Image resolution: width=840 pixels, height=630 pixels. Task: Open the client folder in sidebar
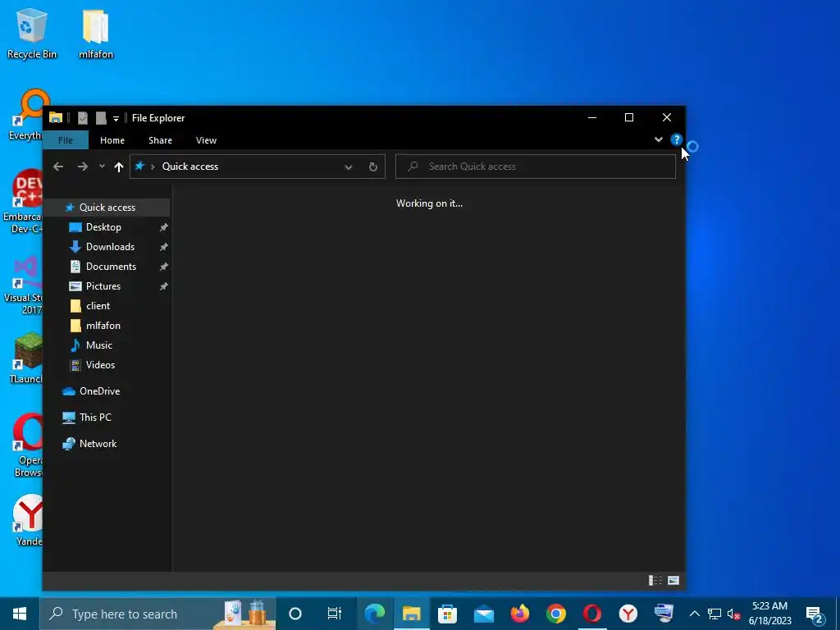[x=98, y=306]
